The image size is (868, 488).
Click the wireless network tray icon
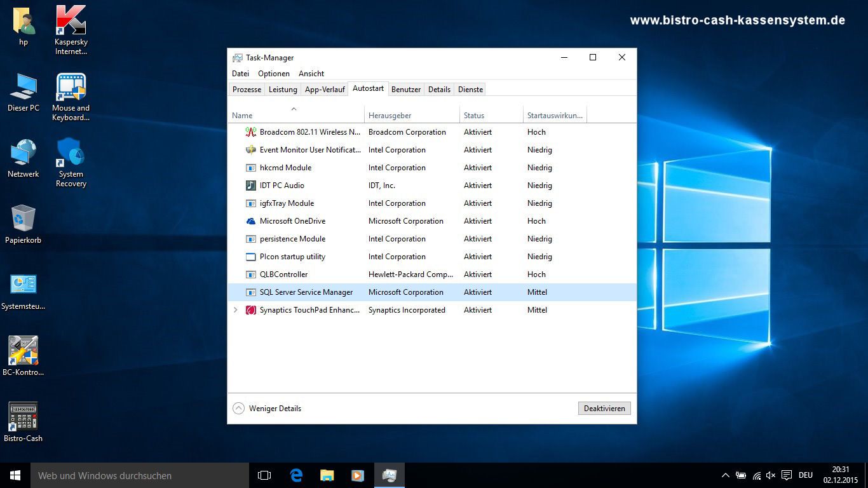756,475
